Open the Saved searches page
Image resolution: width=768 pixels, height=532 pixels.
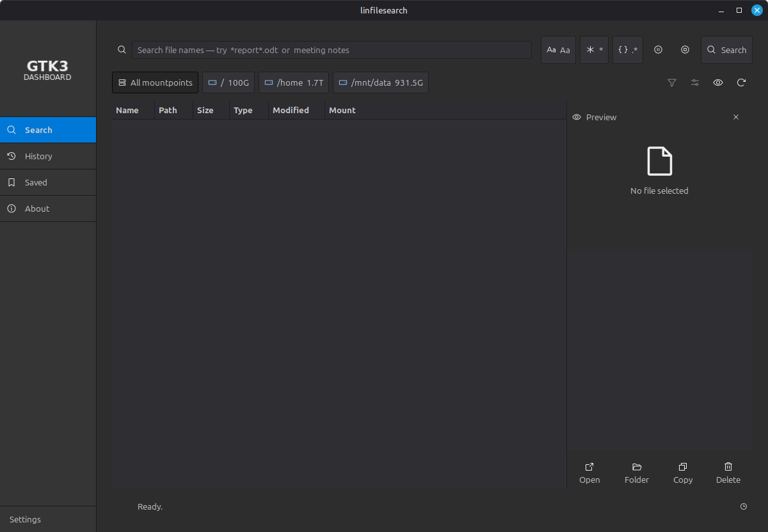tap(48, 182)
